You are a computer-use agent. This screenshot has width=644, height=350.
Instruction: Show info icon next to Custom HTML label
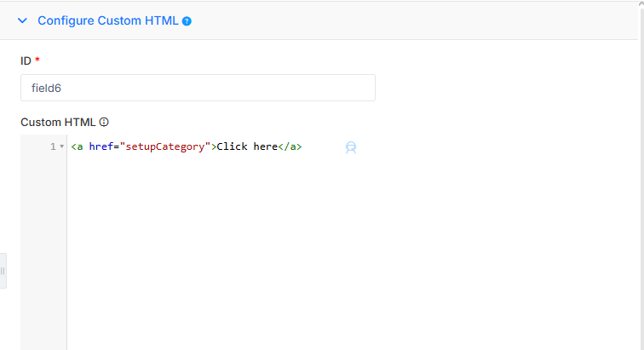(x=104, y=122)
